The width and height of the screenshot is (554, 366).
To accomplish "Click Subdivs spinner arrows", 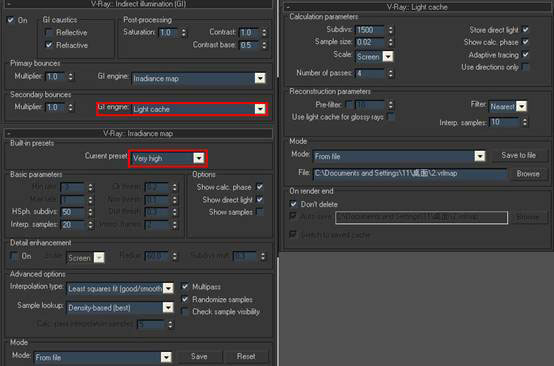I will (390, 30).
